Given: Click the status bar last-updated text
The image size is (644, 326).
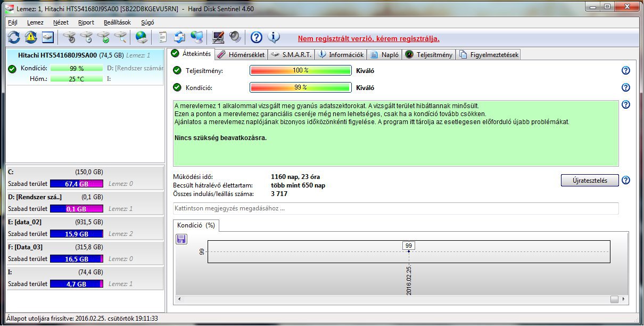Looking at the screenshot, I should click(x=82, y=319).
